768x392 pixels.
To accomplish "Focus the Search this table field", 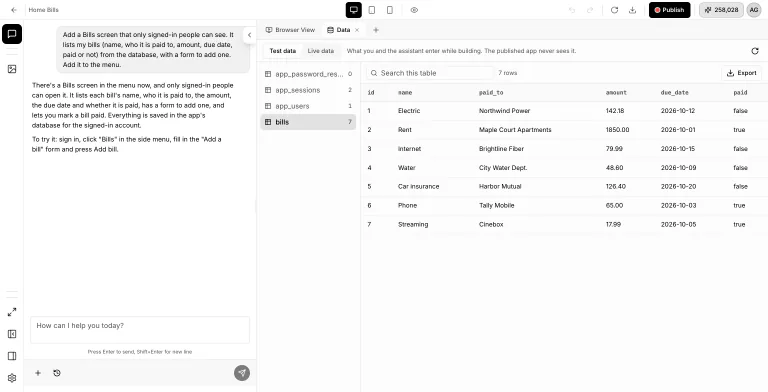I will coord(430,73).
